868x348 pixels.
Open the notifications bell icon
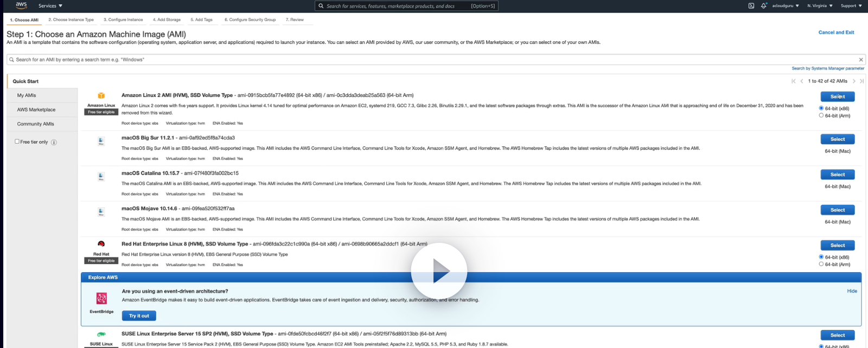pyautogui.click(x=764, y=6)
